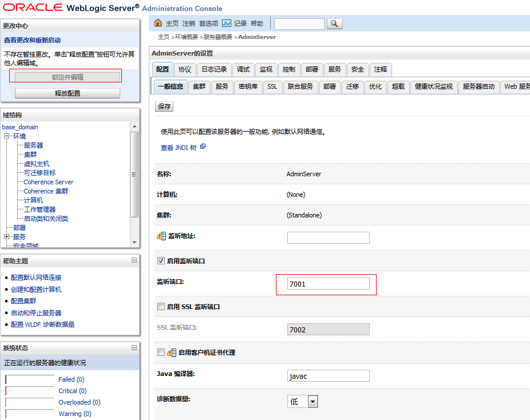This screenshot has width=530, height=420.
Task: Open base_domain in the domain tree
Action: 20,127
